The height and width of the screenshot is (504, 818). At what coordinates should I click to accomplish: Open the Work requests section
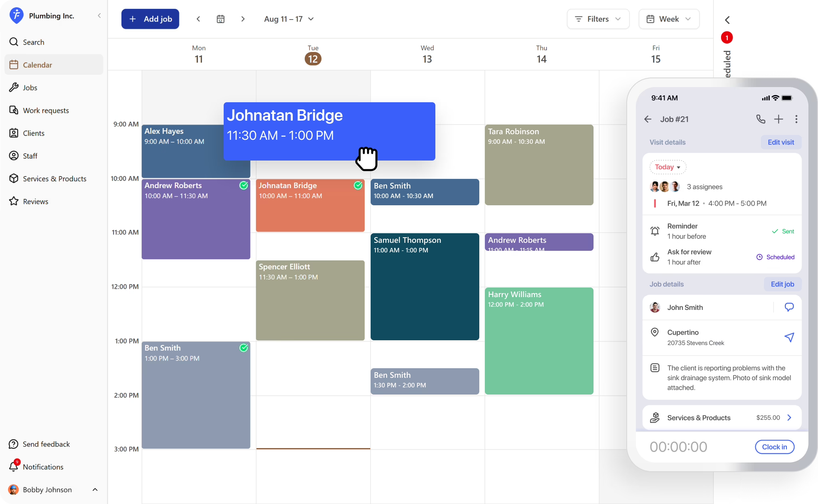pyautogui.click(x=46, y=110)
